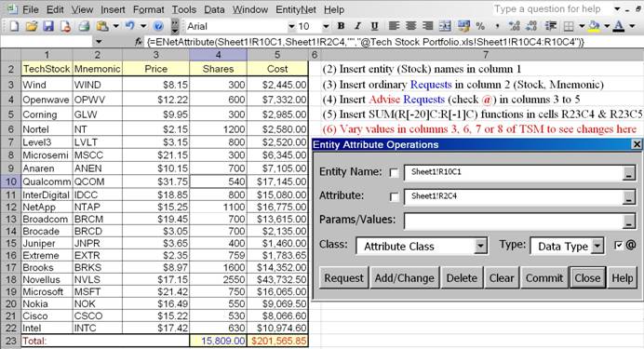
Task: Open the EntityNet menu
Action: tap(296, 9)
